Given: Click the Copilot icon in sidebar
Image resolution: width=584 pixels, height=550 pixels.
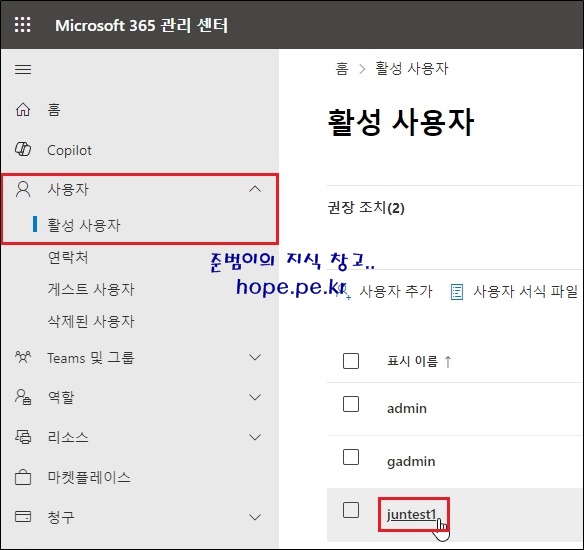Looking at the screenshot, I should pyautogui.click(x=23, y=149).
